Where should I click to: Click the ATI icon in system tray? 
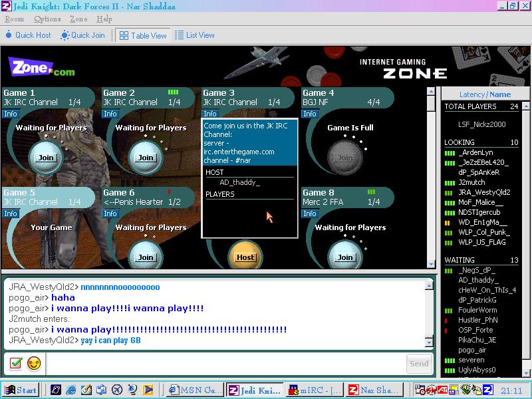(442, 390)
